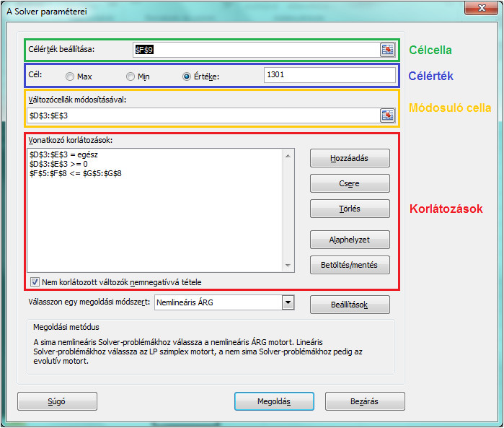Open Súgó help

tap(57, 401)
